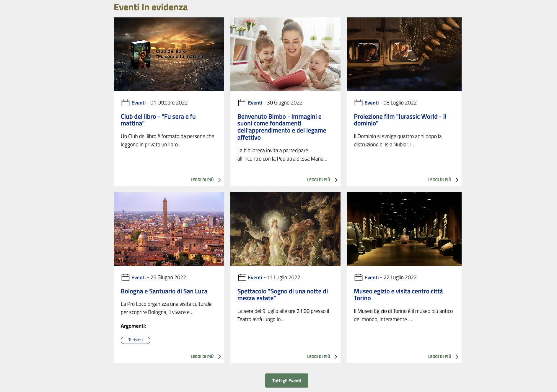Click calendar icon beside 30 Giugno 2022
The width and height of the screenshot is (557, 392).
242,103
